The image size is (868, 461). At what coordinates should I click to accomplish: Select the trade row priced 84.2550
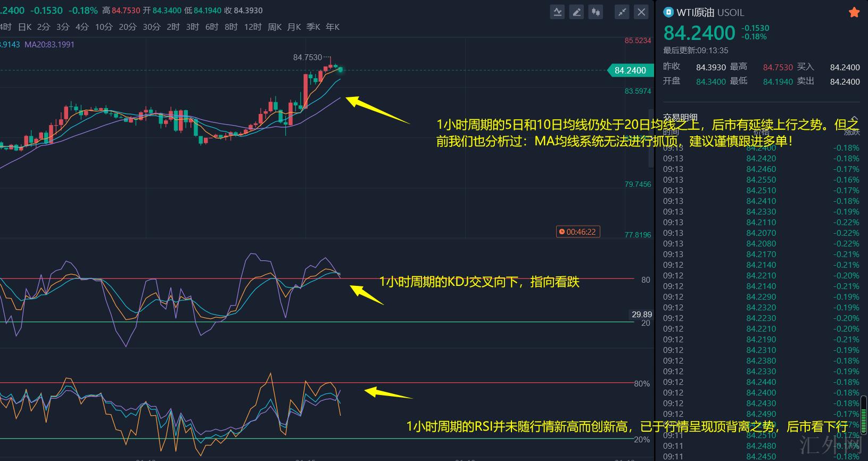(x=761, y=180)
